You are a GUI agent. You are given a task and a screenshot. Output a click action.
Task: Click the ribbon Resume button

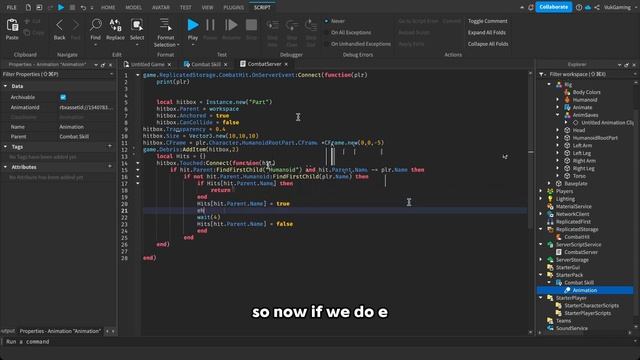click(x=231, y=25)
